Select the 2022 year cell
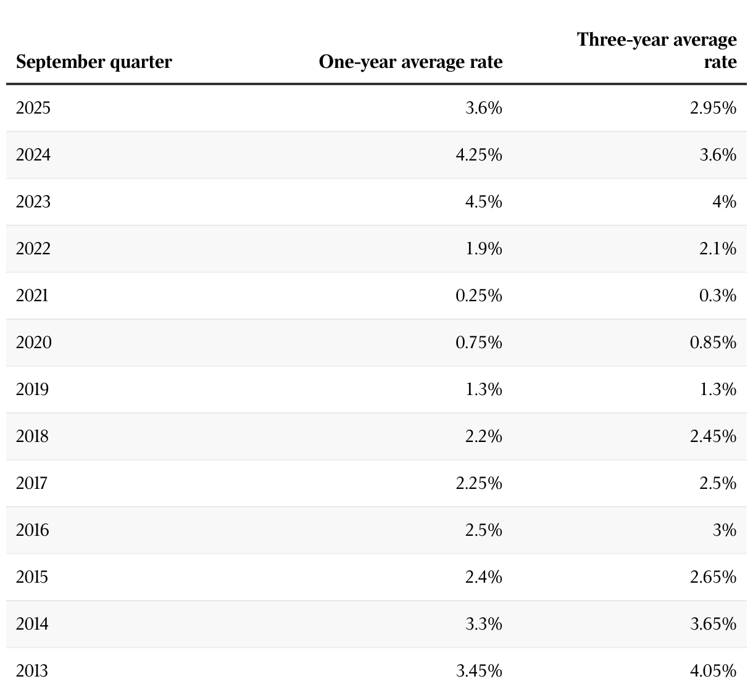 [x=33, y=249]
